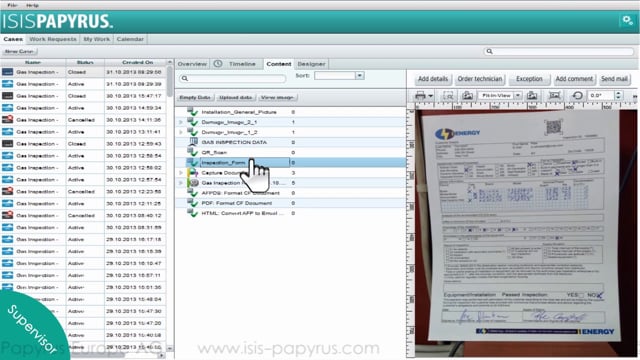Open the Help menu
The width and height of the screenshot is (640, 360).
[x=32, y=5]
